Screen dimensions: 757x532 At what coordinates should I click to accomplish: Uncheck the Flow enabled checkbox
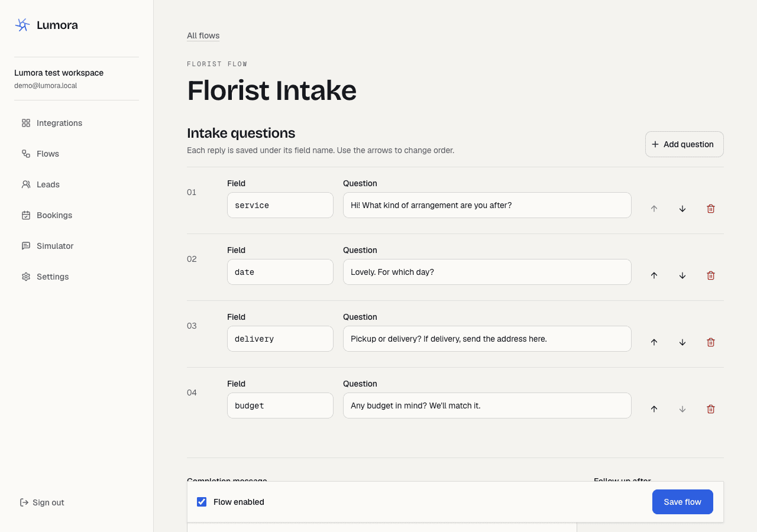[202, 502]
